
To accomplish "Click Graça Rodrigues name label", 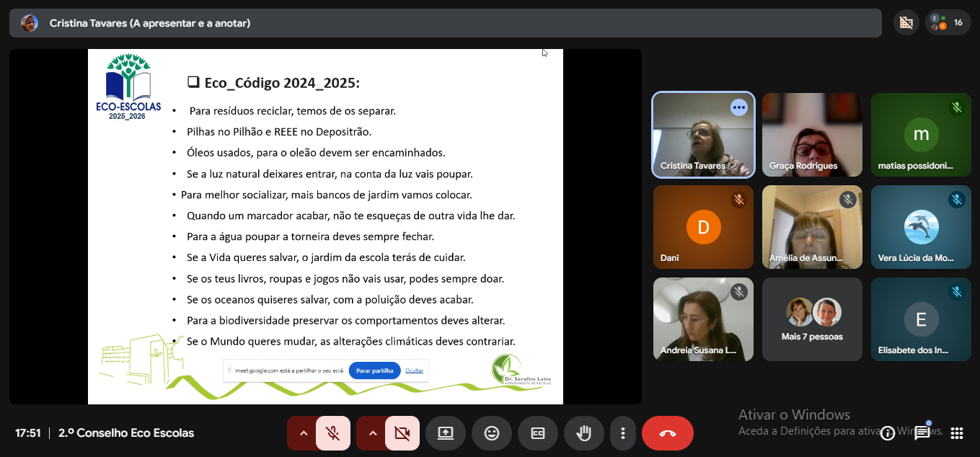I will [803, 166].
